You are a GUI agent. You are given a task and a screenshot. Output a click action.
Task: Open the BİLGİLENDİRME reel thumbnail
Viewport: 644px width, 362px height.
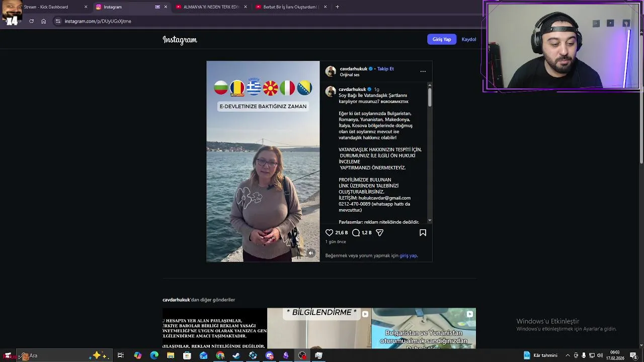(319, 328)
